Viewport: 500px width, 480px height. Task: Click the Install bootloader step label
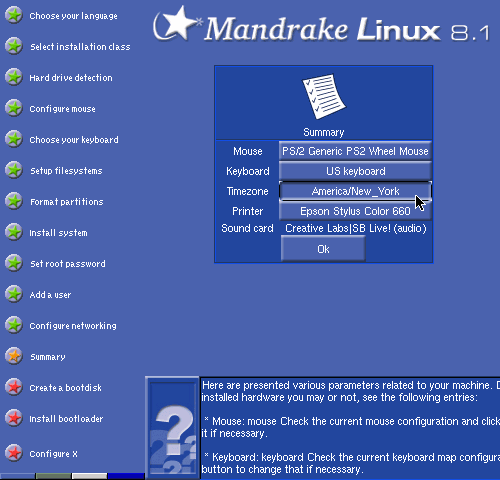pyautogui.click(x=66, y=419)
